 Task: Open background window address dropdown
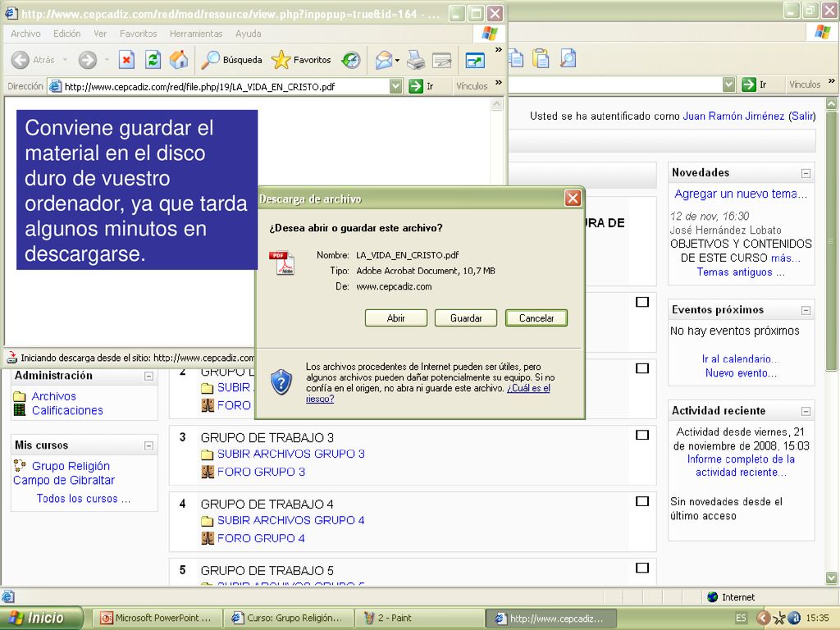tap(728, 84)
